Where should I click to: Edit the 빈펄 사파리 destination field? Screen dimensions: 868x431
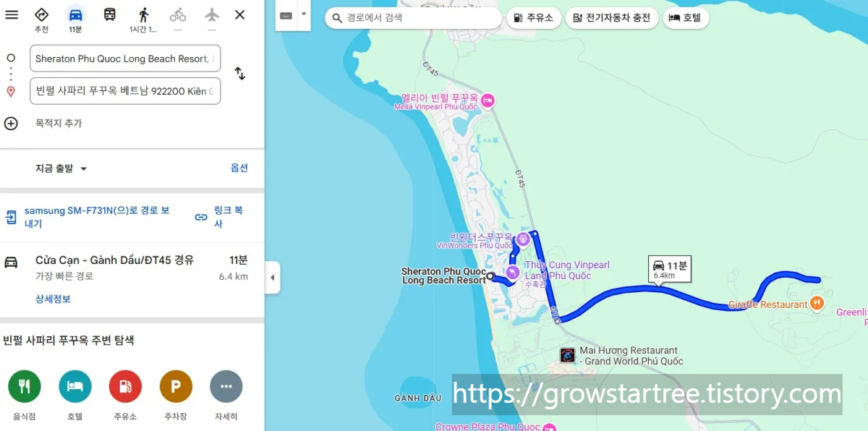[125, 91]
